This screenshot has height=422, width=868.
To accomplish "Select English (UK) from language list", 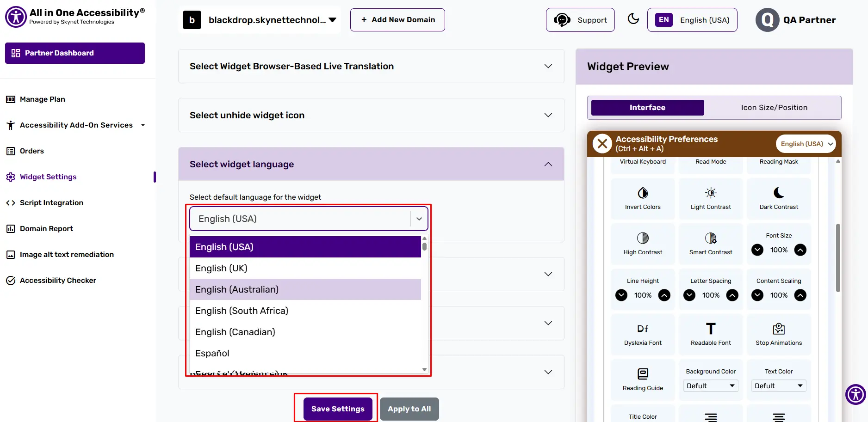I will (x=305, y=268).
